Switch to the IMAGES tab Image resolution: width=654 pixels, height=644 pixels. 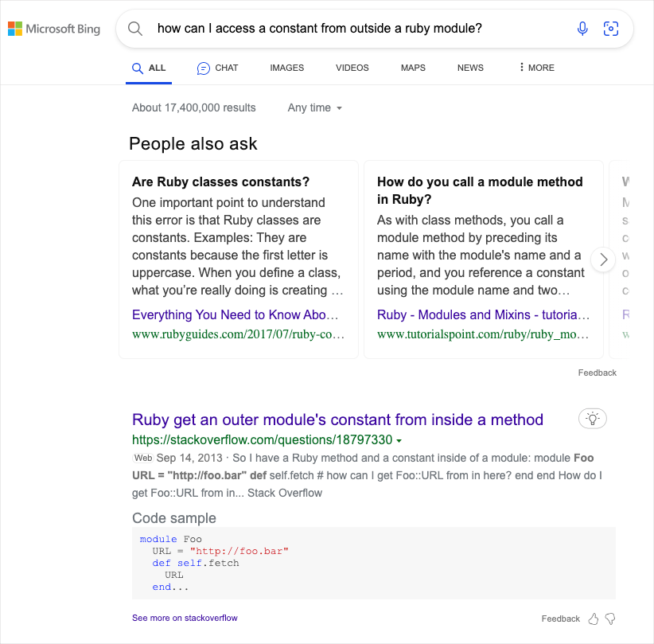tap(287, 68)
